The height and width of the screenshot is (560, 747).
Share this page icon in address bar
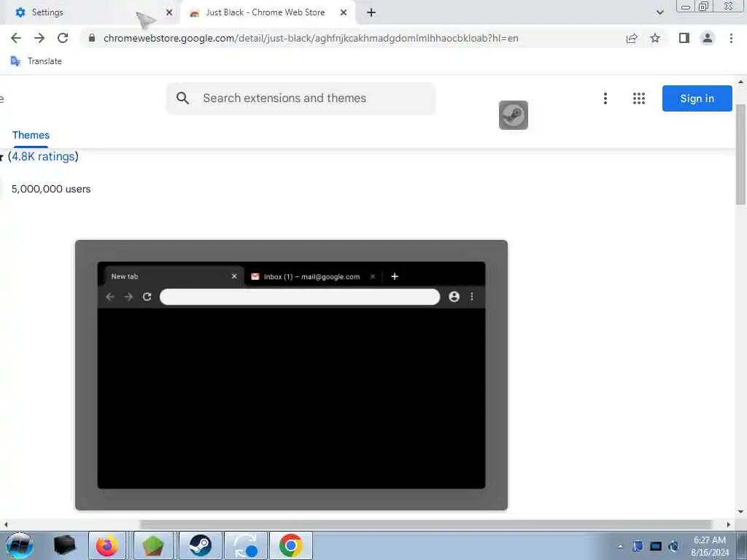coord(632,38)
